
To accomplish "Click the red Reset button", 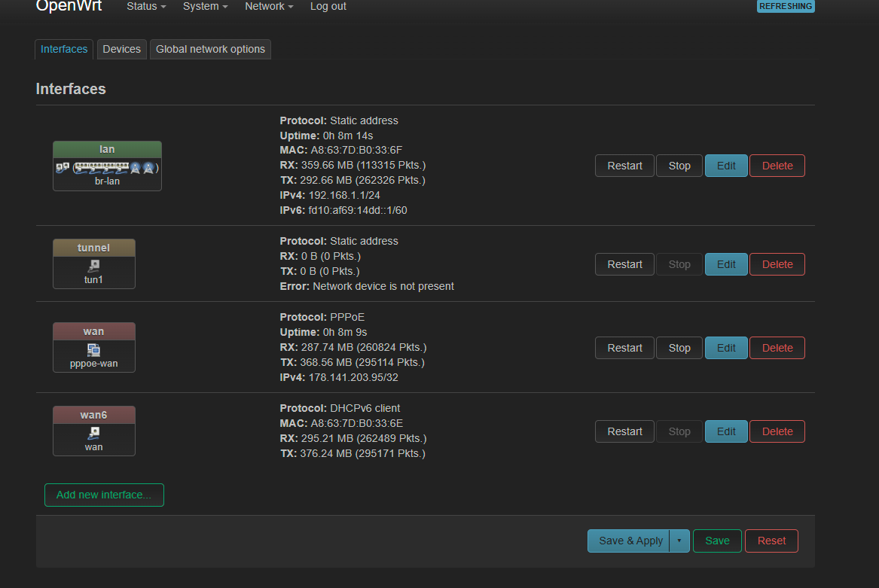I will tap(771, 541).
